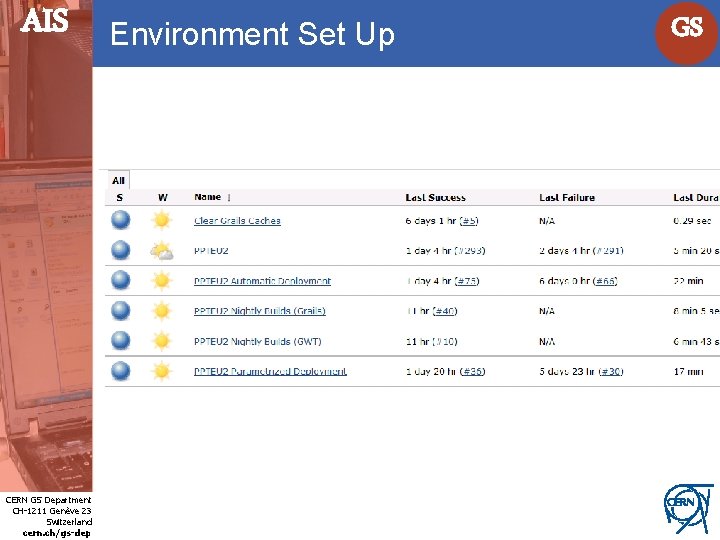Image resolution: width=720 pixels, height=540 pixels.
Task: Click N/A failure cell for Clear Grails Caches
Action: [547, 221]
